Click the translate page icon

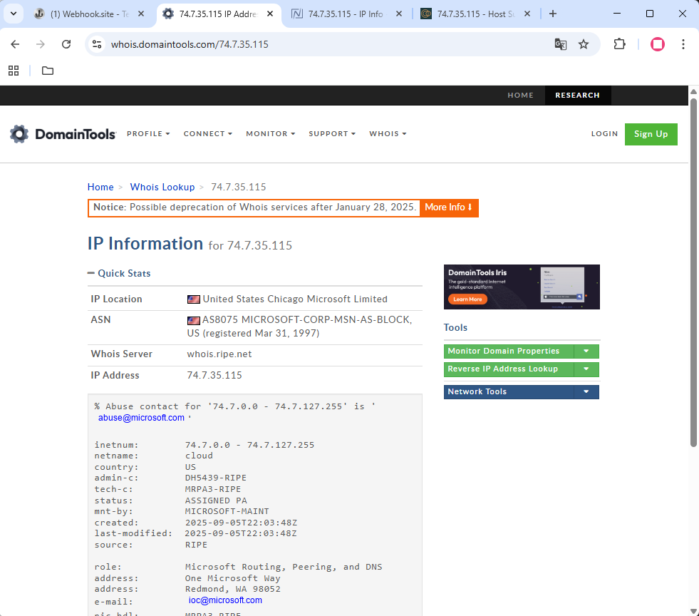point(560,44)
